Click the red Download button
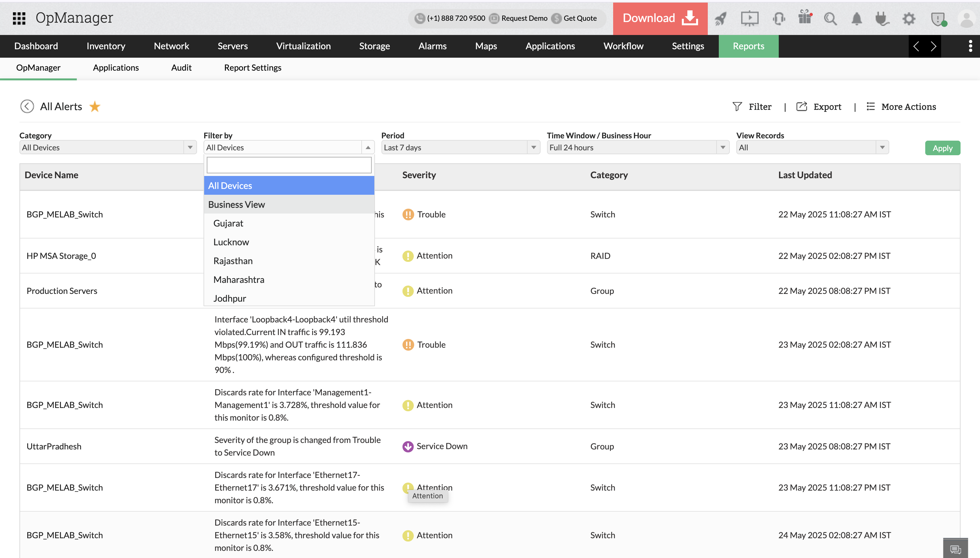980x558 pixels. point(660,18)
